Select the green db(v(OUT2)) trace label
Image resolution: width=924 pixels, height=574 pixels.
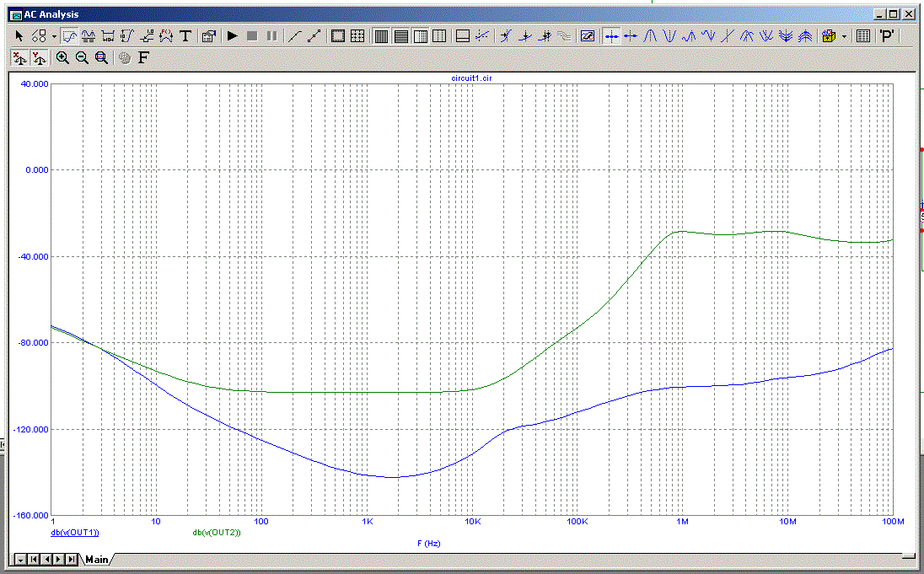pyautogui.click(x=217, y=533)
